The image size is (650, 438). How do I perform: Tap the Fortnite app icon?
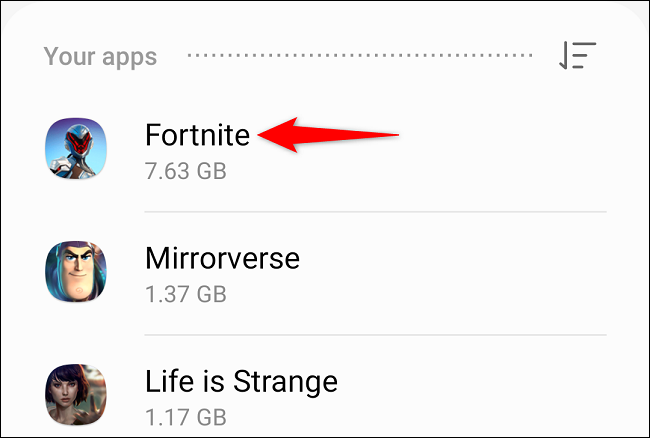click(x=76, y=148)
